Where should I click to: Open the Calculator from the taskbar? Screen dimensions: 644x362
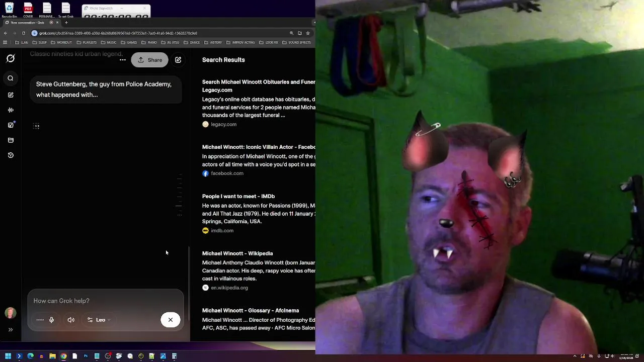pyautogui.click(x=174, y=356)
